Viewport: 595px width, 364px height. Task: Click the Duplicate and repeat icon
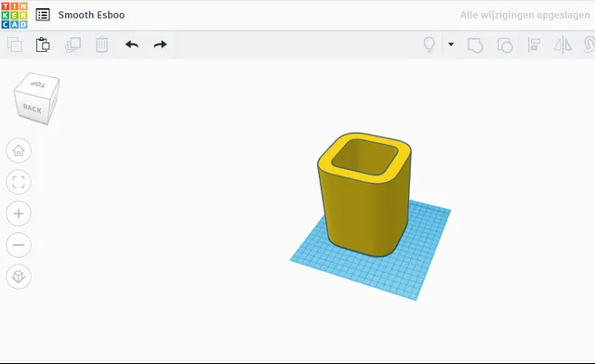point(73,45)
